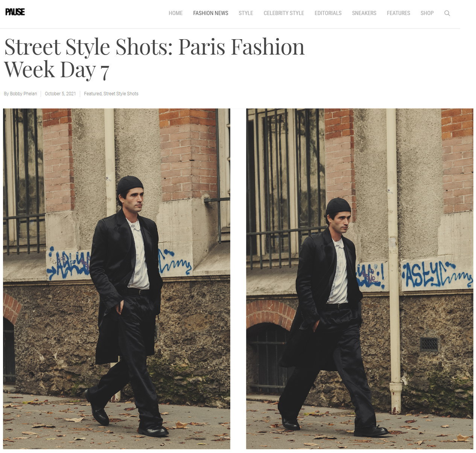The height and width of the screenshot is (453, 476).
Task: Open the FASHION NEWS section
Action: pyautogui.click(x=211, y=13)
